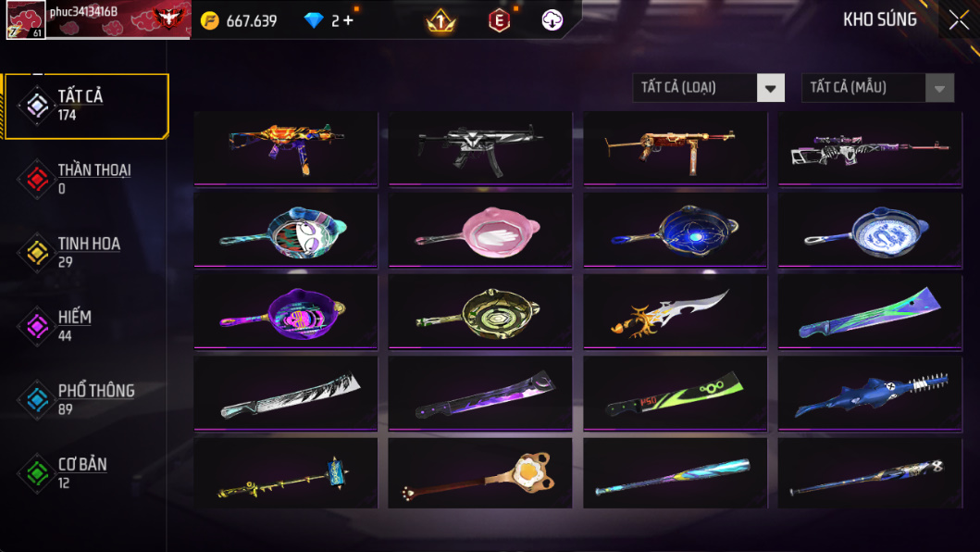
Task: Click the red winged guild emblem
Action: click(169, 18)
